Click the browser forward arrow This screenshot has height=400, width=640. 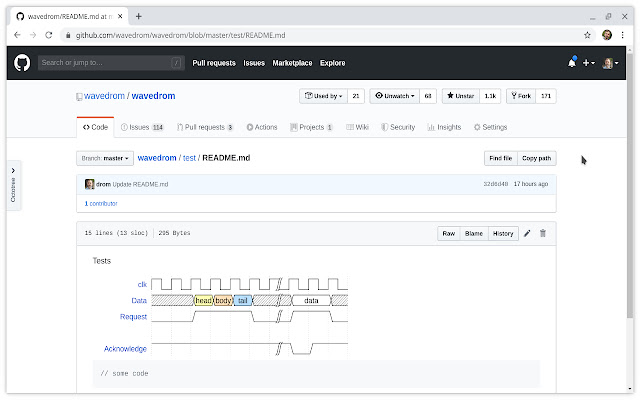pos(33,35)
